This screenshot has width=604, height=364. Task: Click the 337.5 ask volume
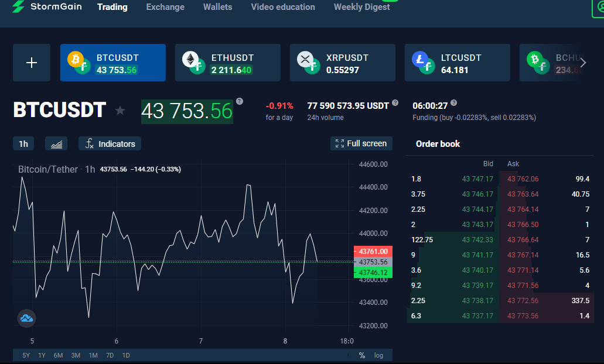580,301
